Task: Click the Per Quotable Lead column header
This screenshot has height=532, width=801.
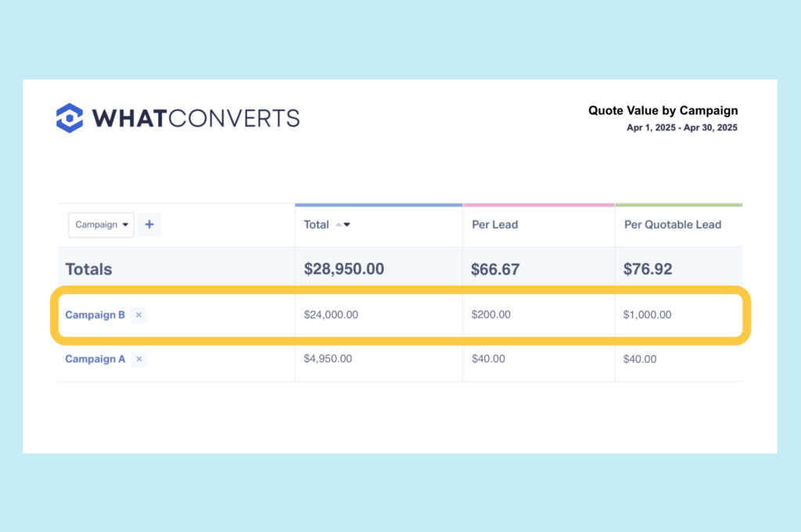Action: (x=673, y=225)
